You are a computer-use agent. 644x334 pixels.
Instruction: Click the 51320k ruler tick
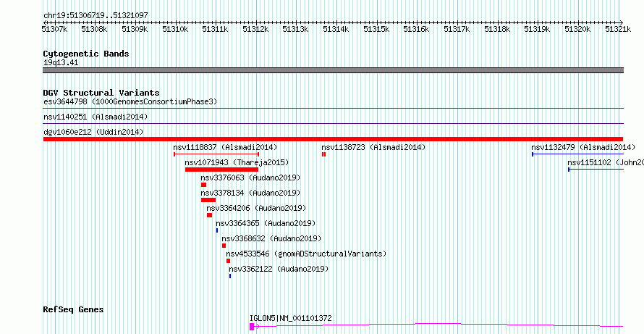[578, 29]
